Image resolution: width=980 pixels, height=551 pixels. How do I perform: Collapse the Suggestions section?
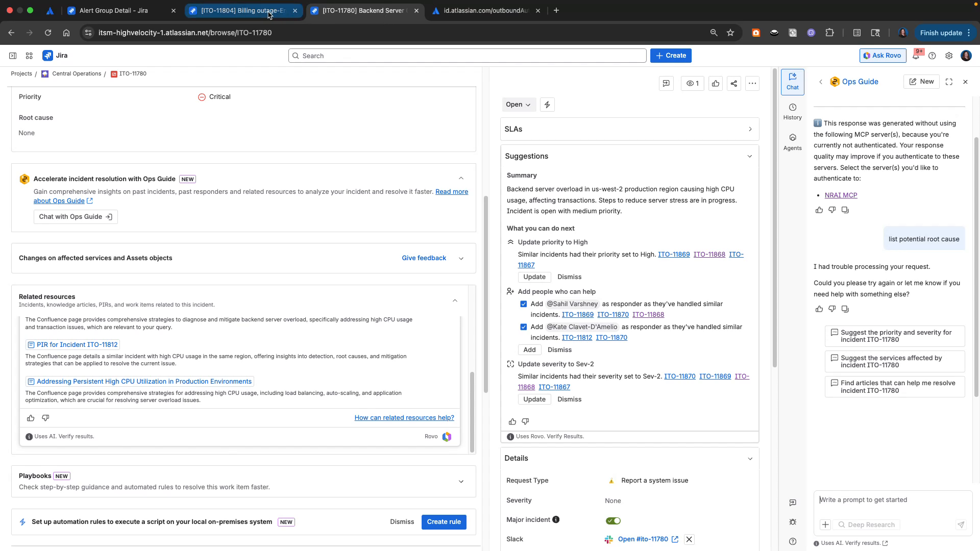[750, 156]
